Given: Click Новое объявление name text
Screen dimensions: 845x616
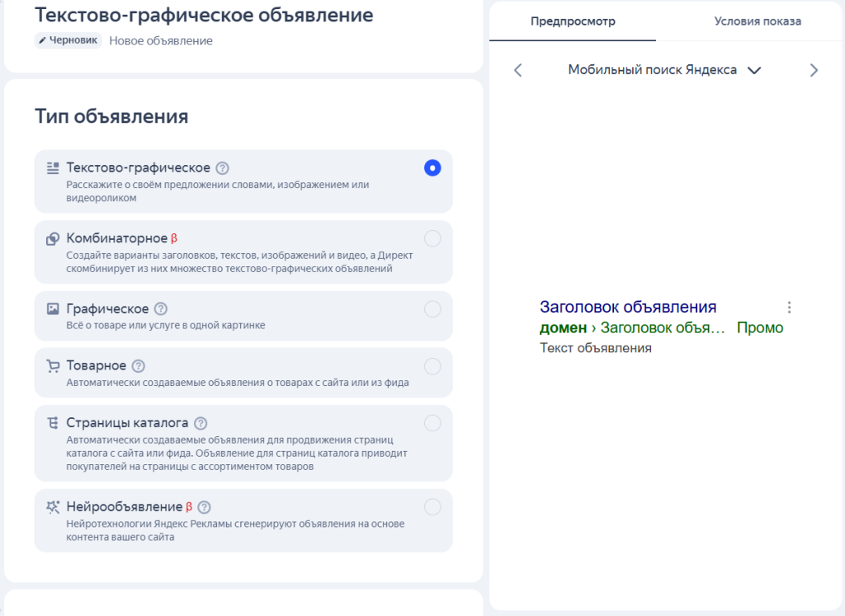Looking at the screenshot, I should tap(161, 41).
